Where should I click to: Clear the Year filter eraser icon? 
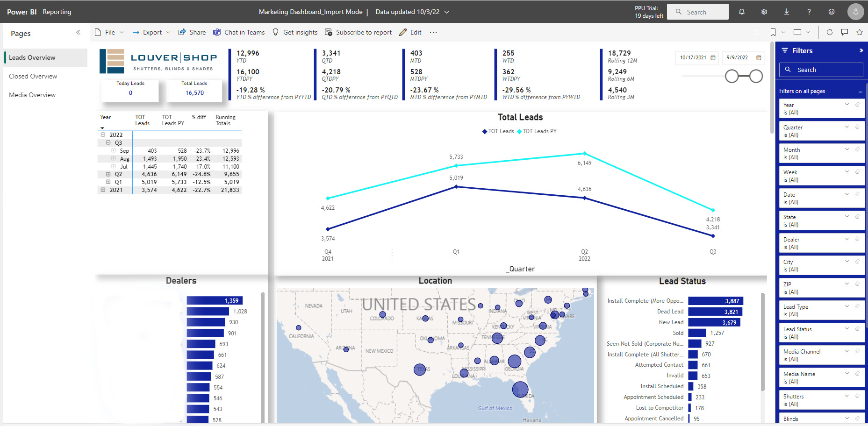[x=857, y=105]
